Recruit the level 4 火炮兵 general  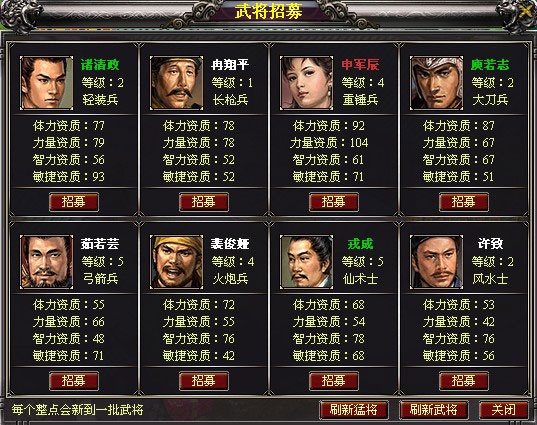point(204,381)
